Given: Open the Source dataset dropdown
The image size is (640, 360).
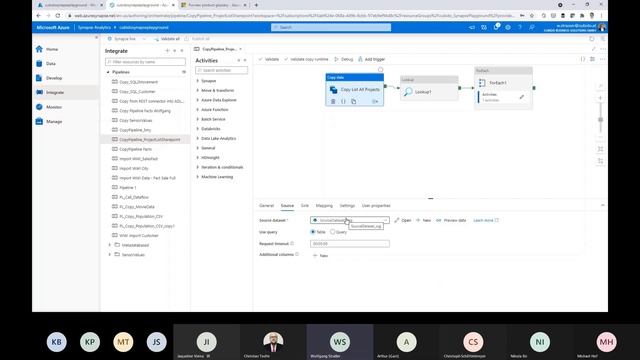Looking at the screenshot, I should point(350,220).
